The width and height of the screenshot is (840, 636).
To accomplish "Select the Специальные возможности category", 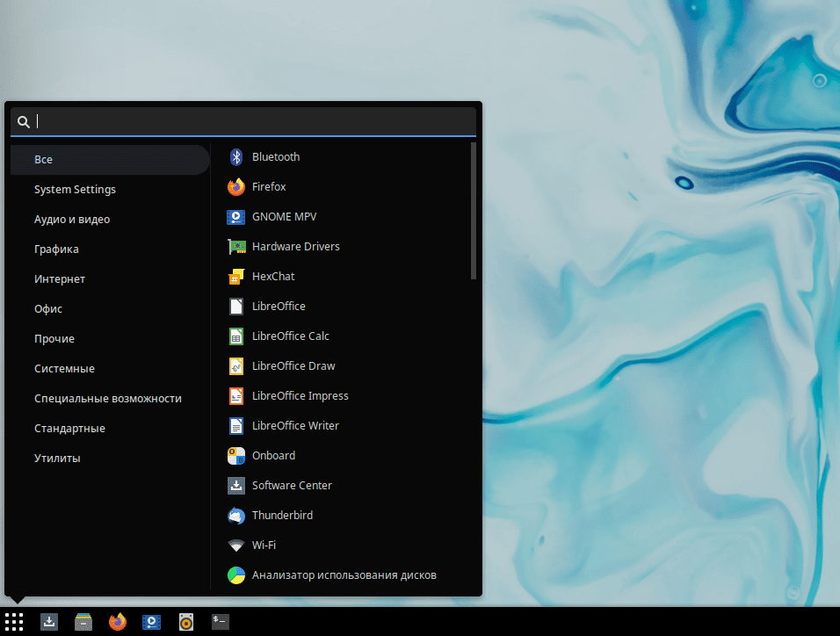I will pos(108,399).
